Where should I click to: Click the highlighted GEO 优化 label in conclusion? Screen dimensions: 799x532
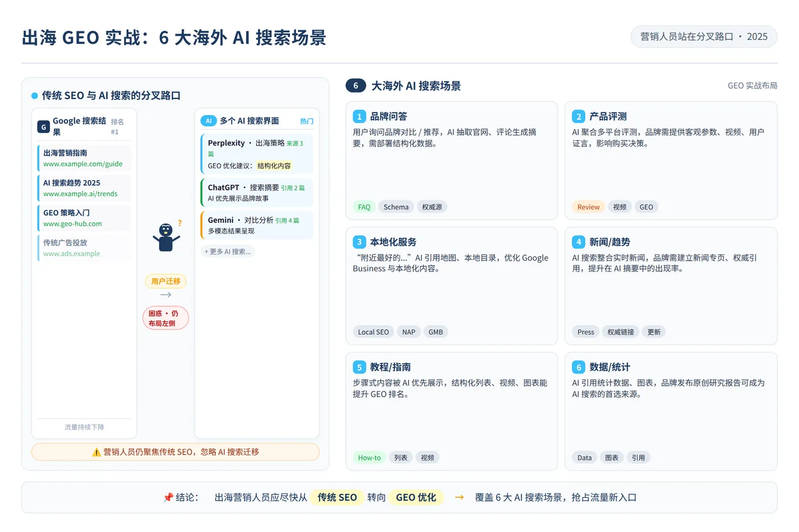(x=416, y=498)
